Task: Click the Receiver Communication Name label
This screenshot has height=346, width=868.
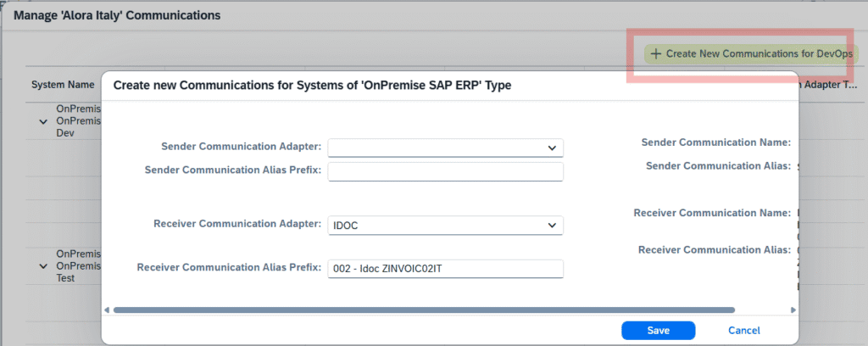Action: 712,213
